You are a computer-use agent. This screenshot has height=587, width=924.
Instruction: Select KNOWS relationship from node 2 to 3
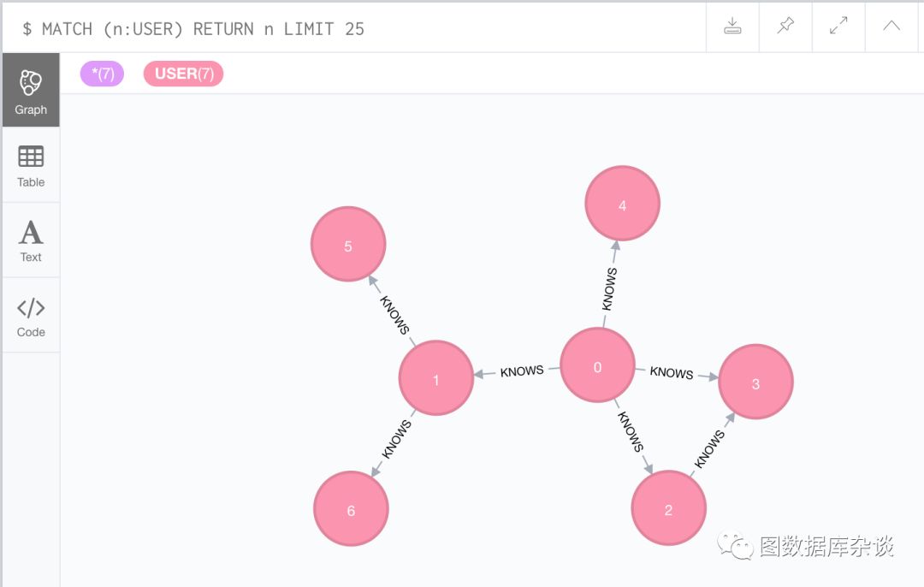709,448
